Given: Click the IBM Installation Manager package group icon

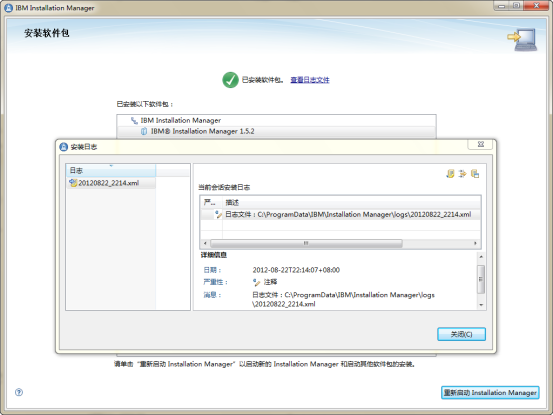Looking at the screenshot, I should (x=134, y=121).
